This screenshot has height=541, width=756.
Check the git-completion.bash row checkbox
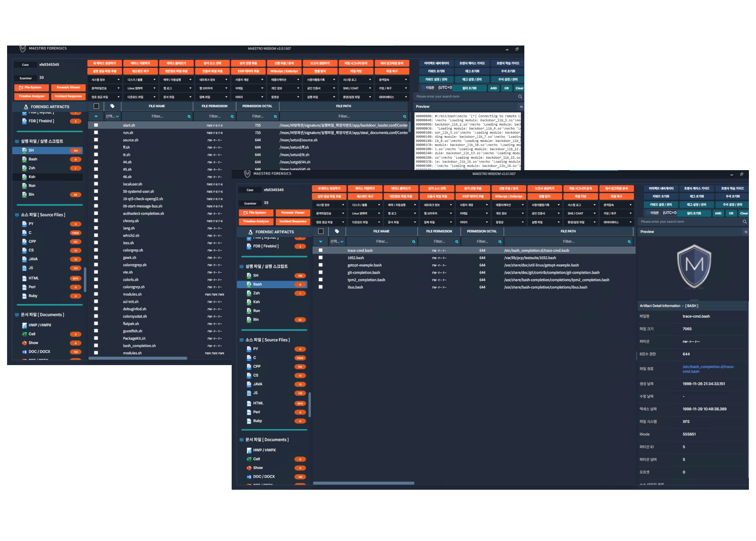(x=321, y=272)
